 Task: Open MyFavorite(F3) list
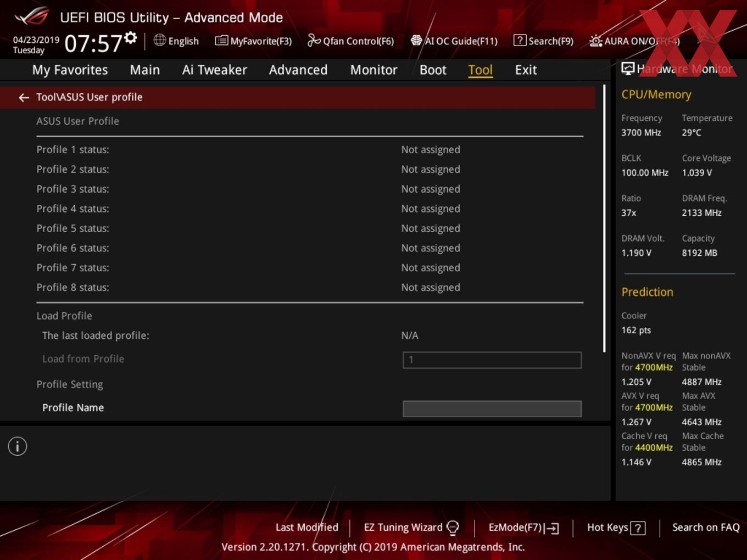pos(253,41)
